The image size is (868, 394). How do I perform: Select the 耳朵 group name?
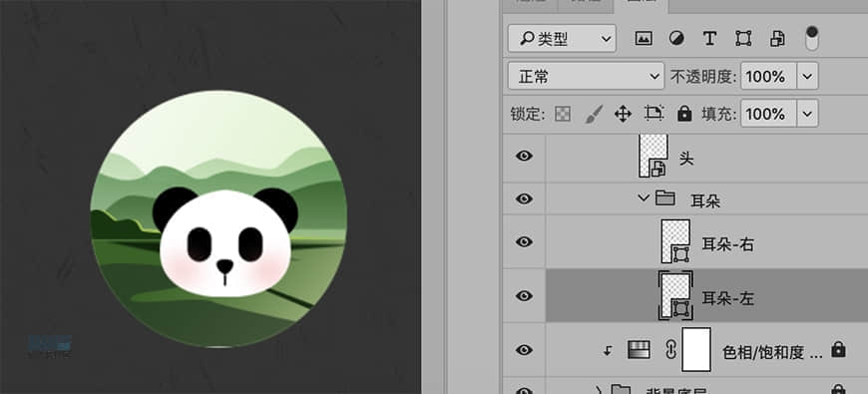(705, 200)
